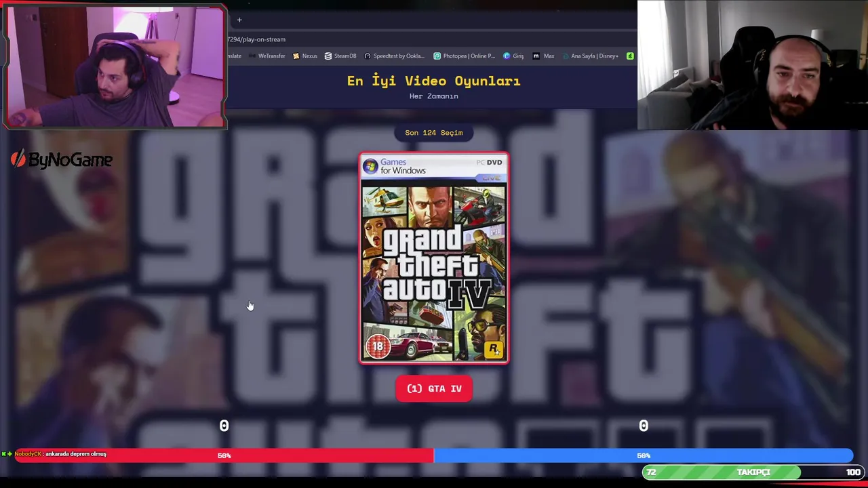Click the chat message ankarada deprem olmuş
The height and width of the screenshot is (488, 868).
[76, 454]
